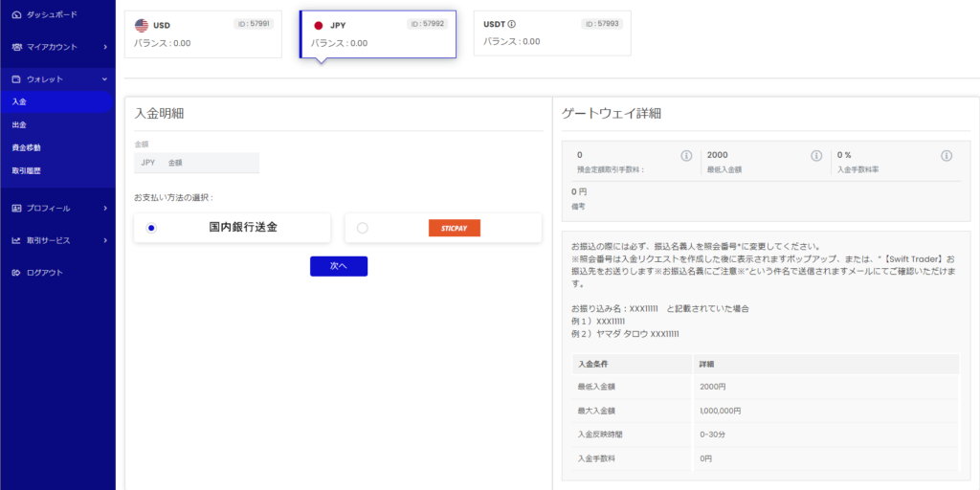Screen dimensions: 980x490
Task: Click info icon beside 0 % deposit fee rate
Action: [x=947, y=156]
